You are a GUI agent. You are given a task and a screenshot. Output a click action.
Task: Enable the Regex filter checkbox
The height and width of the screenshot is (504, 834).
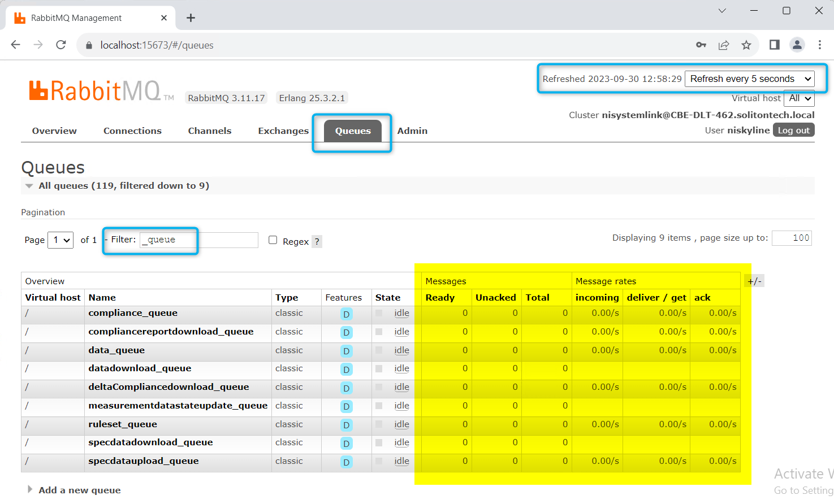[273, 240]
